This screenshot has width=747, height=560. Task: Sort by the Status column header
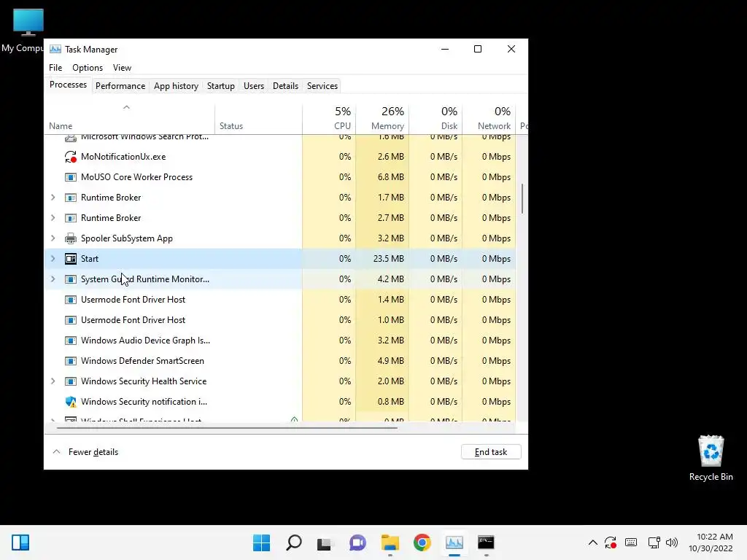coord(259,119)
